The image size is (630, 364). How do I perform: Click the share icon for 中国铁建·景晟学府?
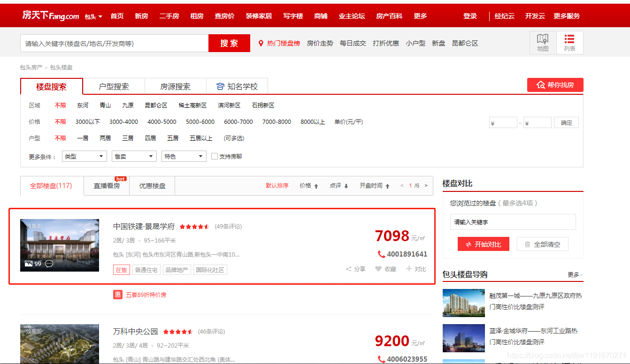point(349,269)
